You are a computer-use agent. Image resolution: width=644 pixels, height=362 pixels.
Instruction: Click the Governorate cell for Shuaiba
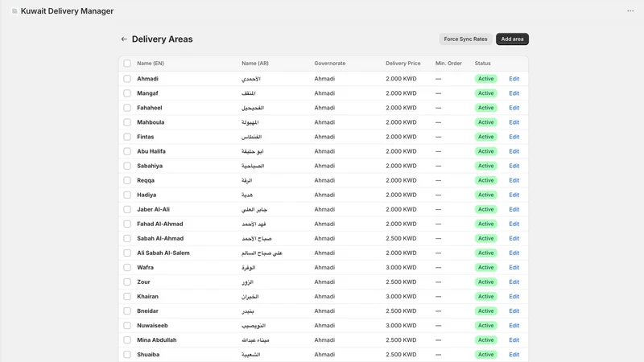[324, 354]
